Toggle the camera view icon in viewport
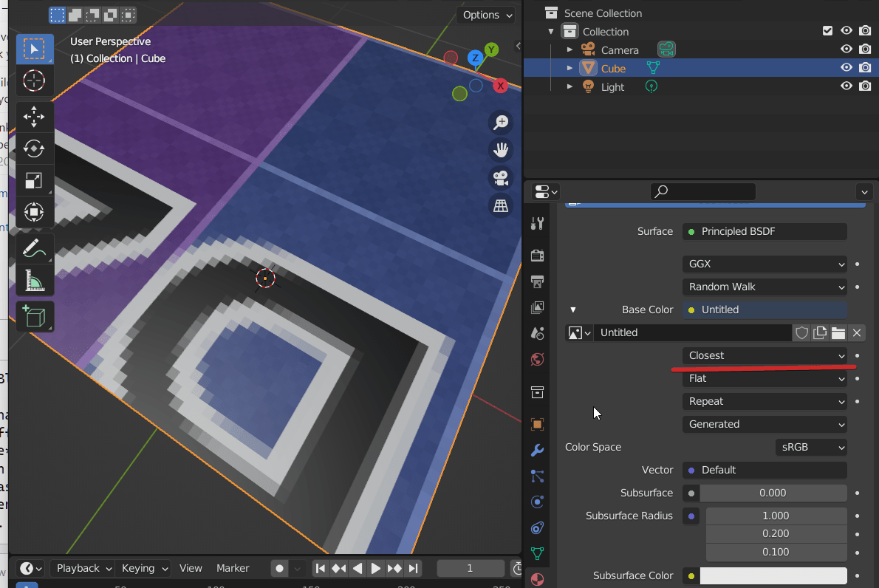The height and width of the screenshot is (588, 879). [501, 178]
